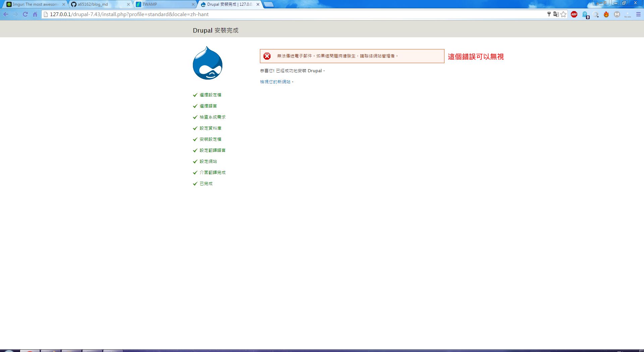The image size is (644, 352).
Task: Click the 選擇設定檔 completed step
Action: tap(210, 95)
